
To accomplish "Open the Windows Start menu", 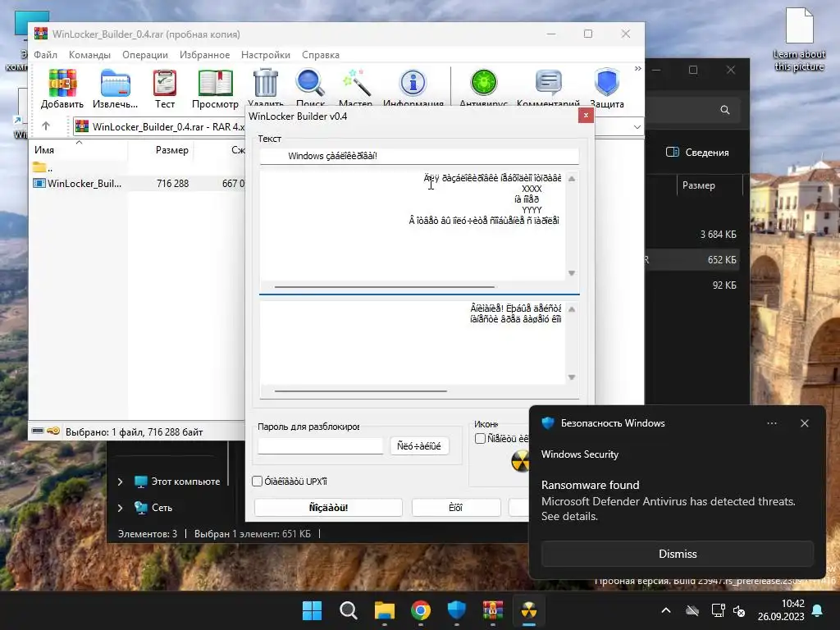I will (313, 610).
